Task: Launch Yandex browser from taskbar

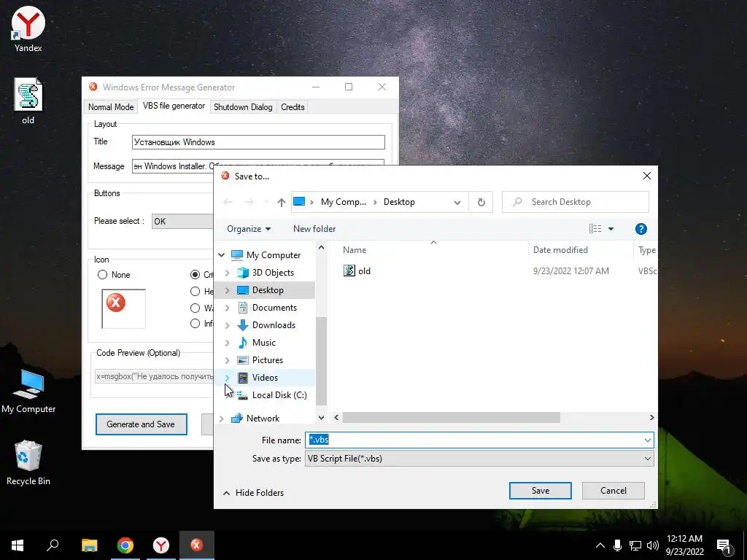Action: [161, 545]
